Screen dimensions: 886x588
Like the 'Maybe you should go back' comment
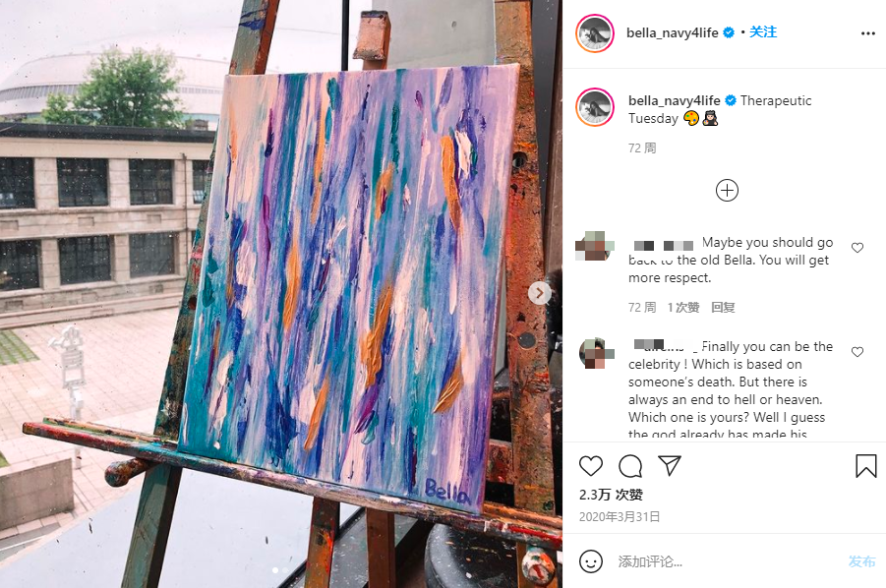coord(857,248)
